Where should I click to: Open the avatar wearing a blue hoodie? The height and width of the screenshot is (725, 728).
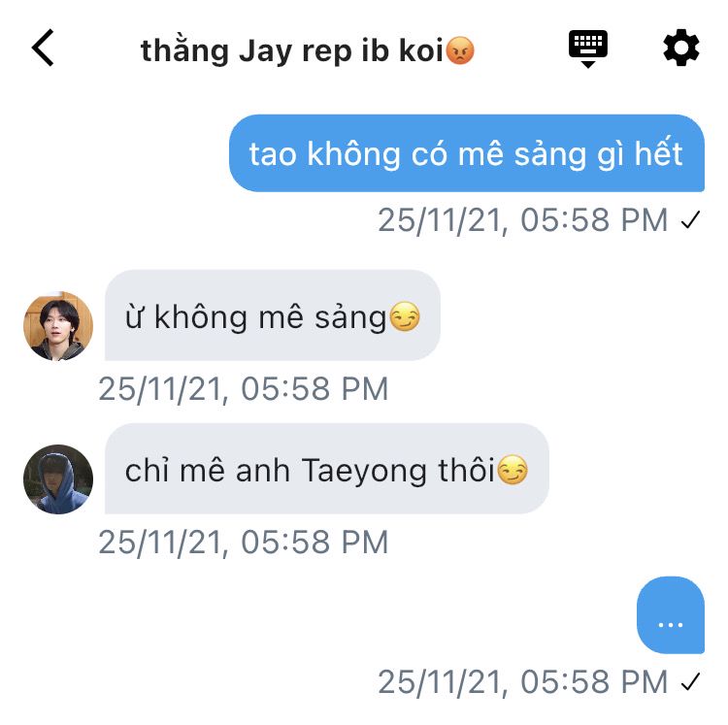pyautogui.click(x=58, y=479)
